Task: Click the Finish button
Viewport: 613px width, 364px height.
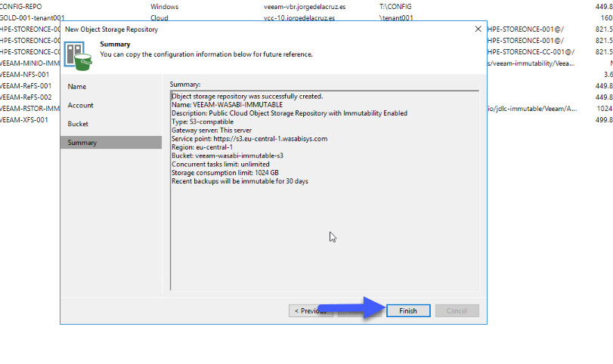Action: [x=408, y=311]
